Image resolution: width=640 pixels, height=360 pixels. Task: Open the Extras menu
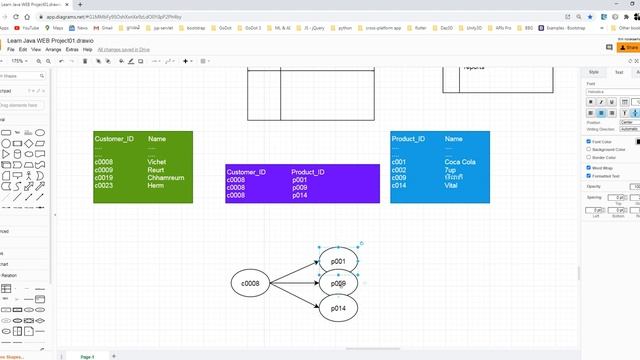tap(72, 49)
